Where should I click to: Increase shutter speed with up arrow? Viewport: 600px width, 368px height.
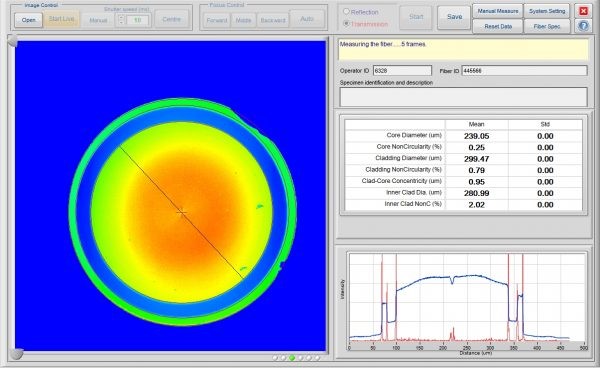[121, 17]
